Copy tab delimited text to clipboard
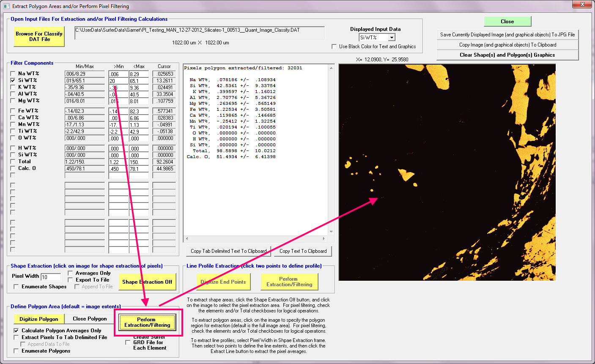The width and height of the screenshot is (595, 364). (x=228, y=251)
